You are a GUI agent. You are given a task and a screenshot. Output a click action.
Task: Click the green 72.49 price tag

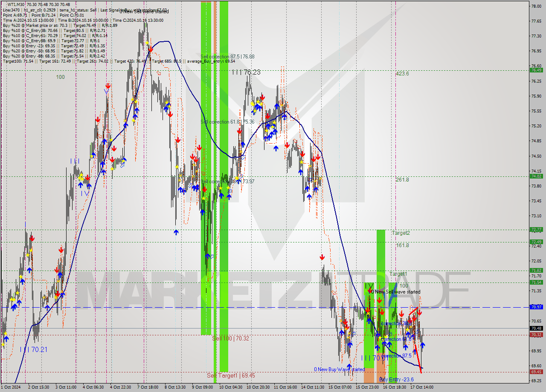pyautogui.click(x=536, y=242)
